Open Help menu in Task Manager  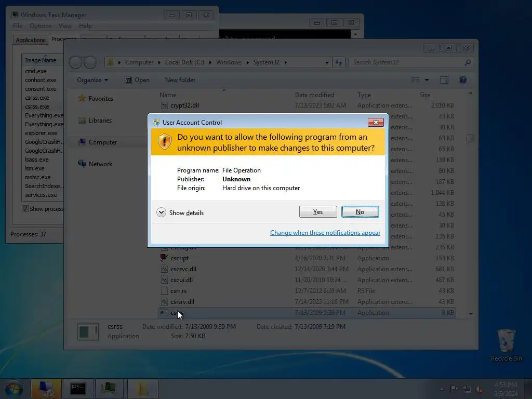(85, 26)
